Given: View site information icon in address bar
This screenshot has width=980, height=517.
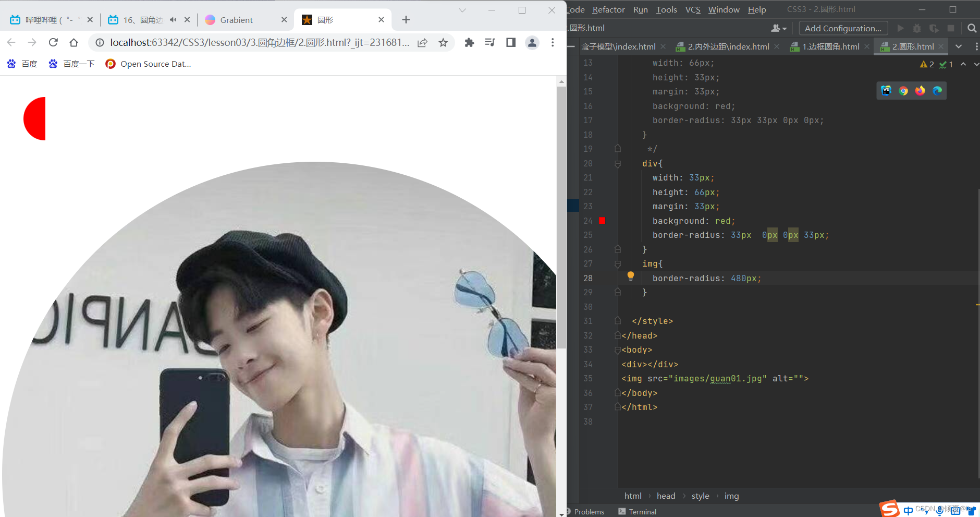Looking at the screenshot, I should [x=100, y=42].
